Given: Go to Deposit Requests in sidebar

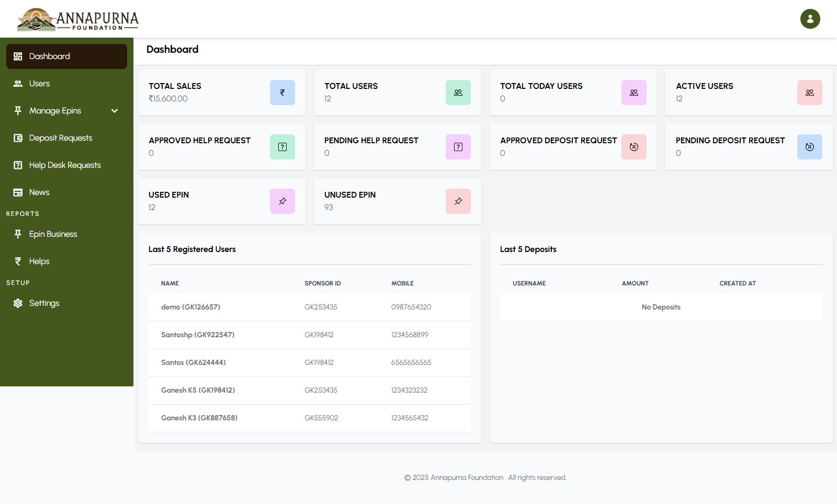Looking at the screenshot, I should (x=60, y=138).
